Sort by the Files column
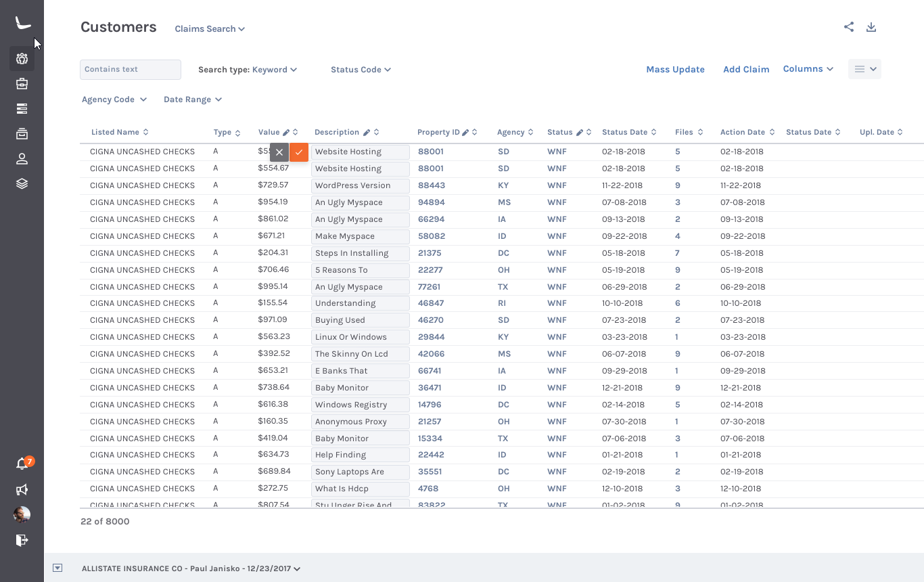Screen dimensions: 924x582 pos(700,133)
